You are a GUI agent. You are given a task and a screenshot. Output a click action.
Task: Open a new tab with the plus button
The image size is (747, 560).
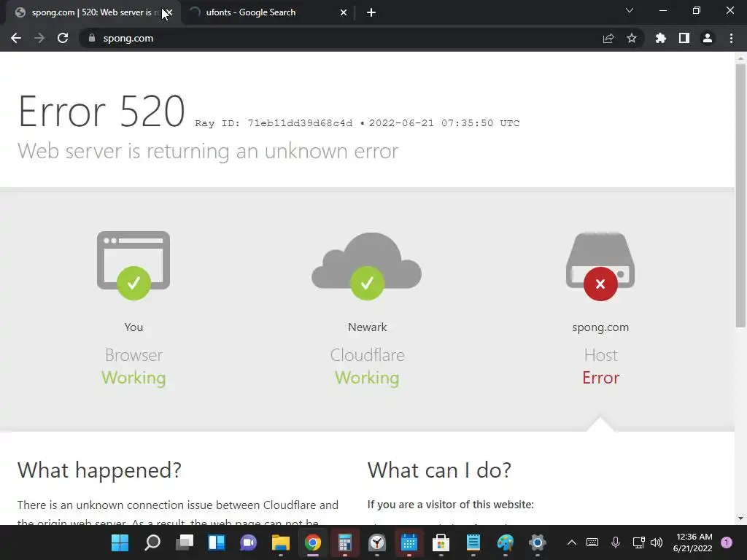[x=371, y=12]
